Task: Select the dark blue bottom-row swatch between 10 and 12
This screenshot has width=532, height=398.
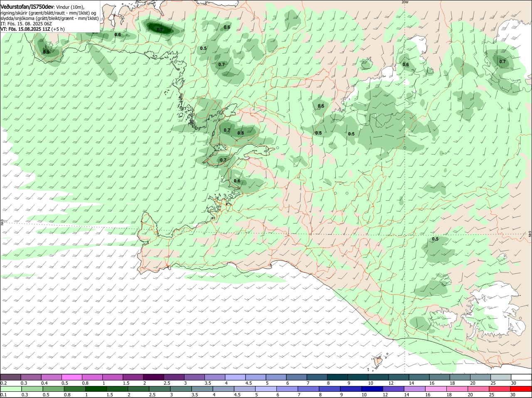Action: tap(371, 389)
